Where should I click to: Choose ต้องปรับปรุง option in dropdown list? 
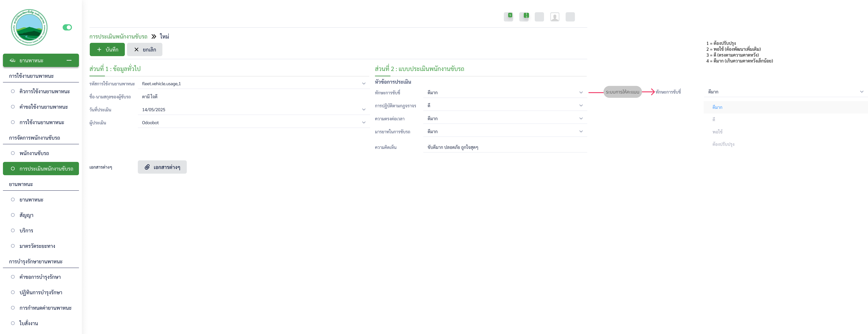point(723,144)
